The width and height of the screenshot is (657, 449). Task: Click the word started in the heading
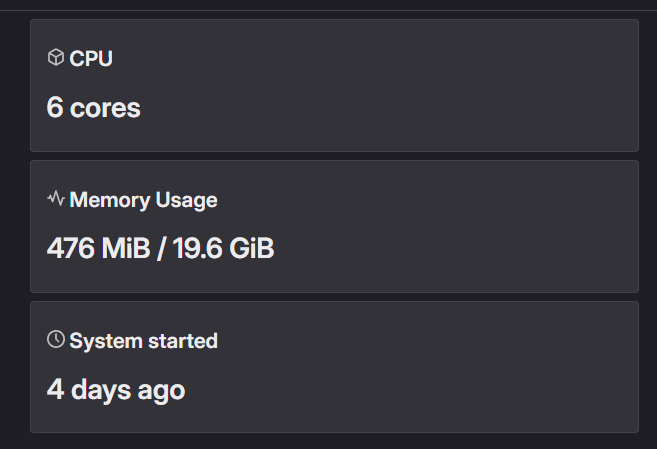coord(182,341)
